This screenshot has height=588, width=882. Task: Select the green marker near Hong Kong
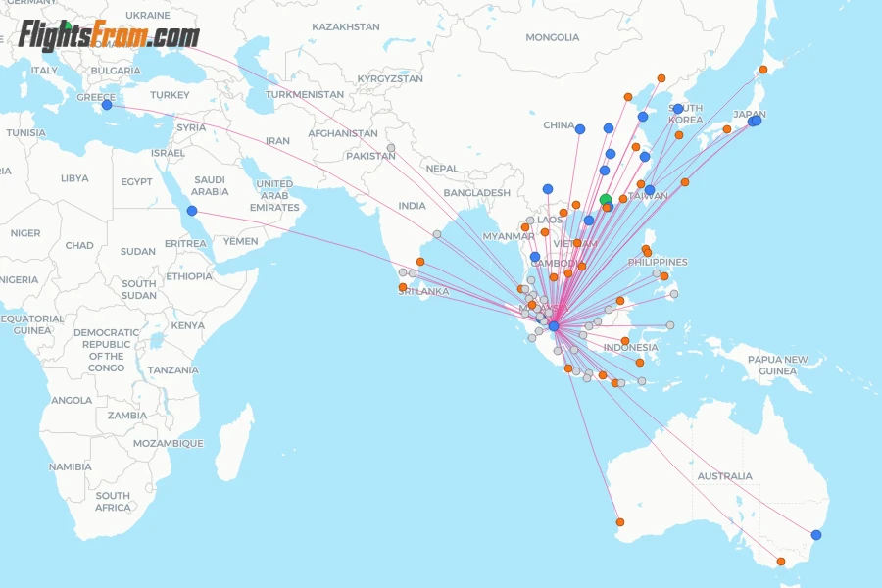point(606,200)
